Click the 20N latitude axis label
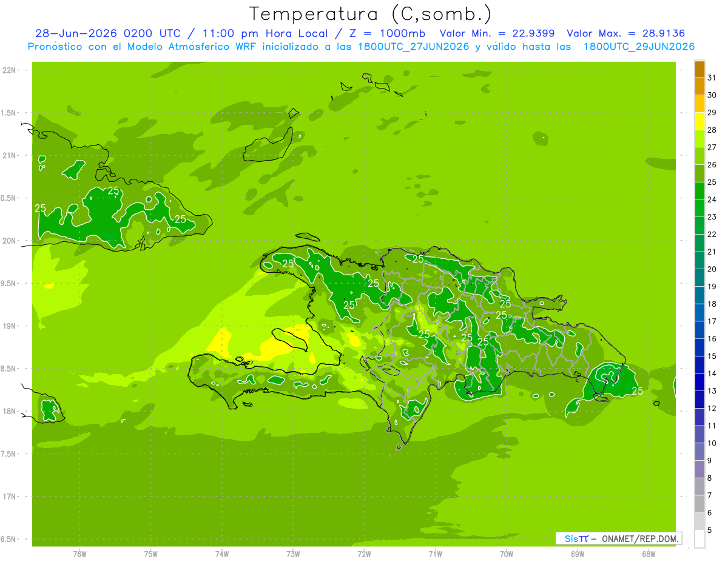This screenshot has width=728, height=562. 10,241
